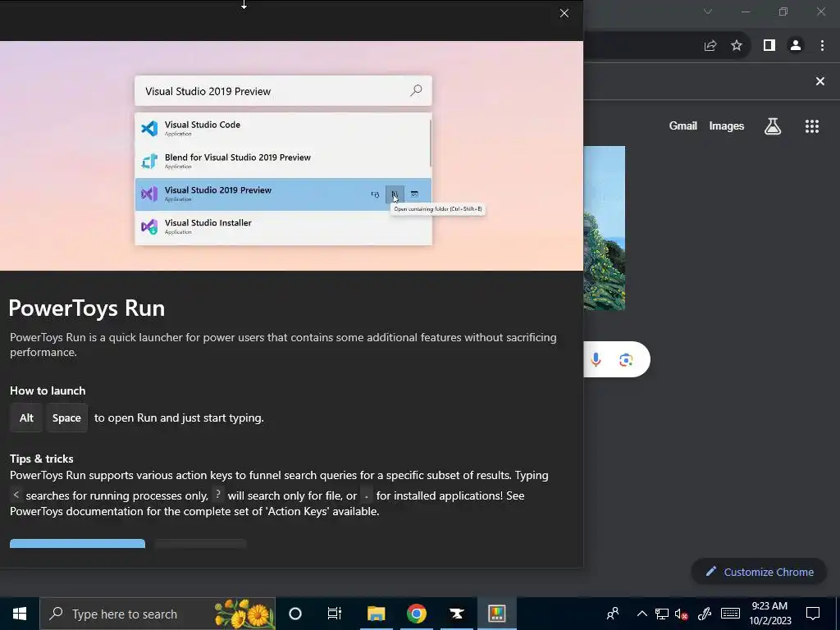Open the Chrome three-dot menu
840x630 pixels.
(x=822, y=46)
